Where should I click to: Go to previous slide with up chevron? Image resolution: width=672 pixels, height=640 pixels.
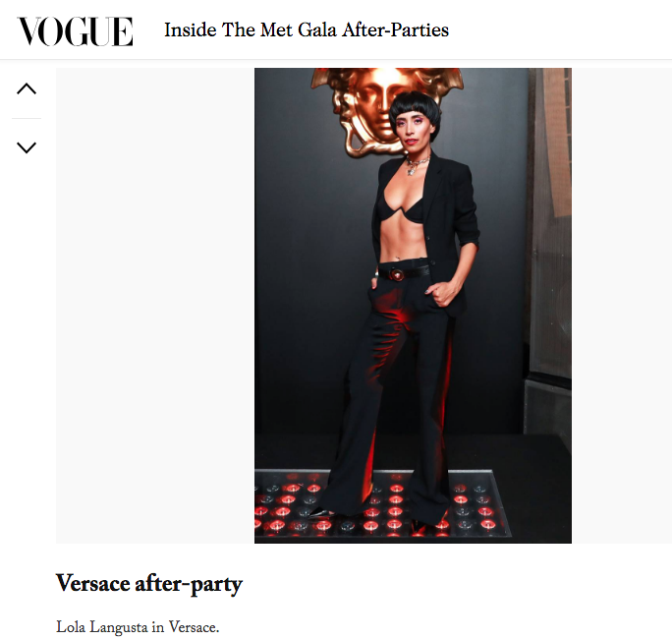(27, 88)
